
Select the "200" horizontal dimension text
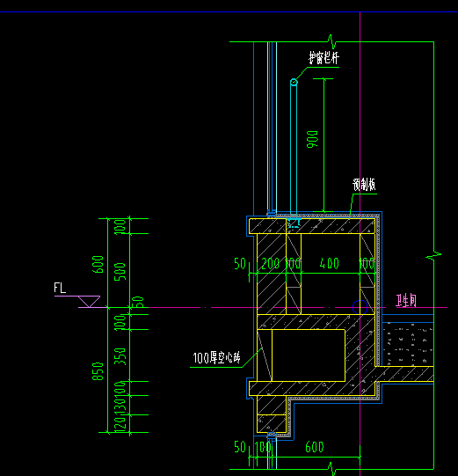pos(271,263)
